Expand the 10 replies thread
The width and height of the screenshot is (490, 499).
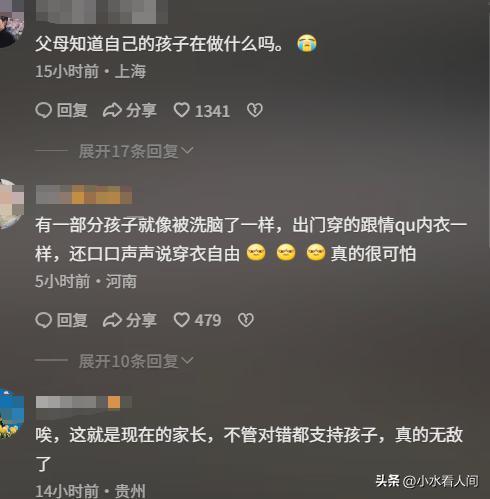[136, 361]
